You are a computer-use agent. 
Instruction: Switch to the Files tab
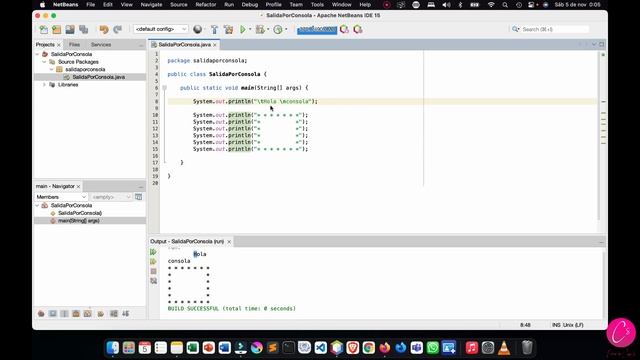(74, 44)
